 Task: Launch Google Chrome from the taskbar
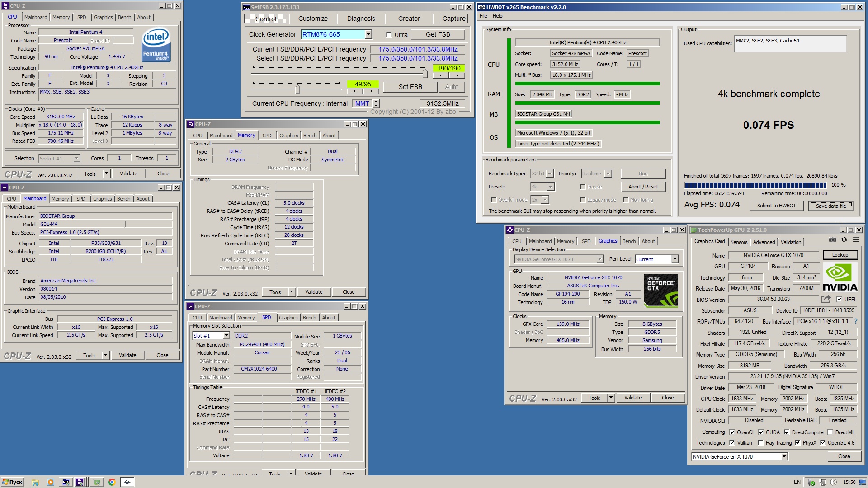112,482
